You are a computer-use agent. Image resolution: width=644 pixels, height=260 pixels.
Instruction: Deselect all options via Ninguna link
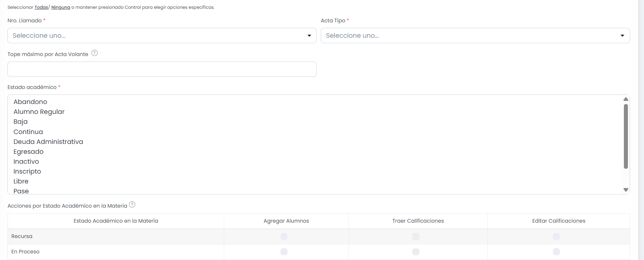61,7
